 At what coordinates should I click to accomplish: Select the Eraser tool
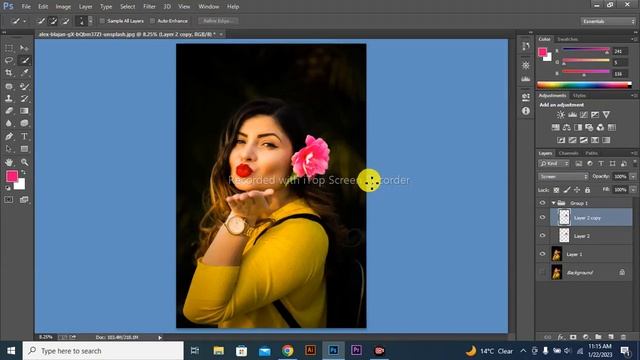9,111
